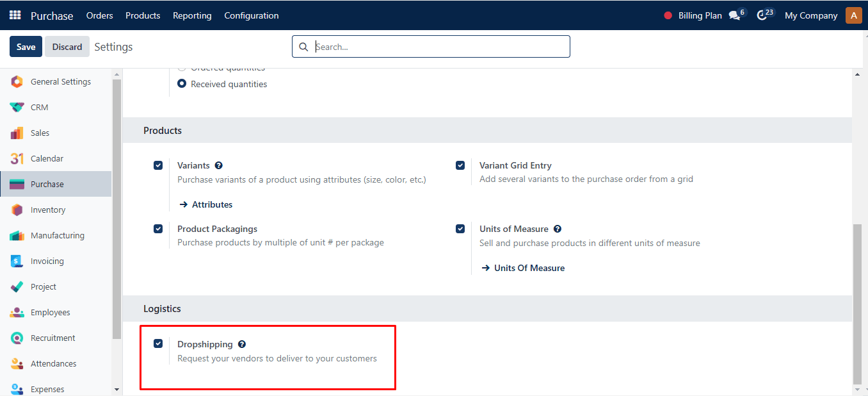Open the activities clock icon
868x396 pixels.
[762, 15]
